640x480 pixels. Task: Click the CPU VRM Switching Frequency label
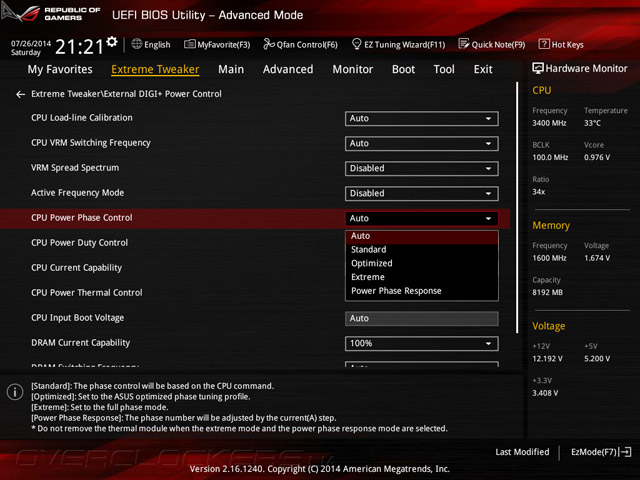91,143
